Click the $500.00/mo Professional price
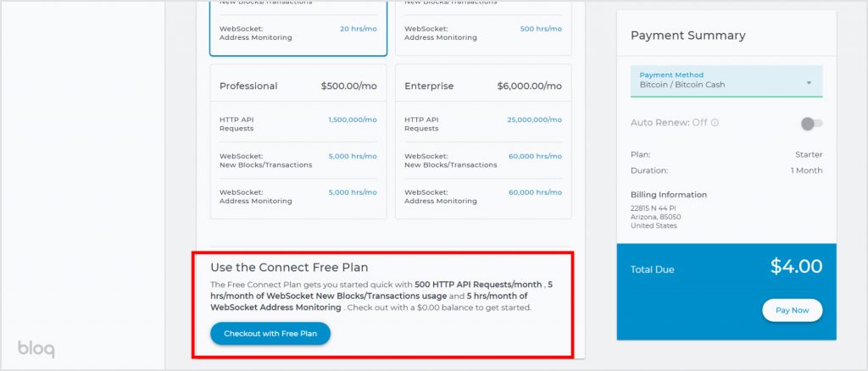 tap(348, 86)
